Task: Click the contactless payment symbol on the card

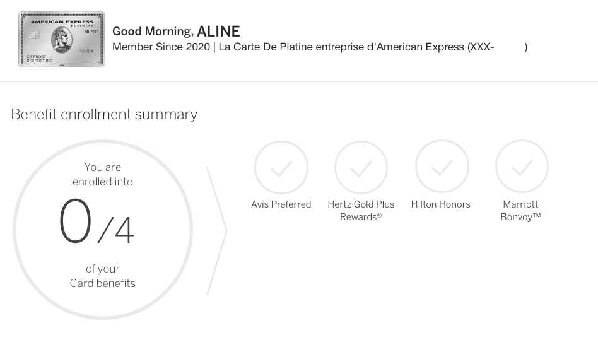Action: [86, 32]
